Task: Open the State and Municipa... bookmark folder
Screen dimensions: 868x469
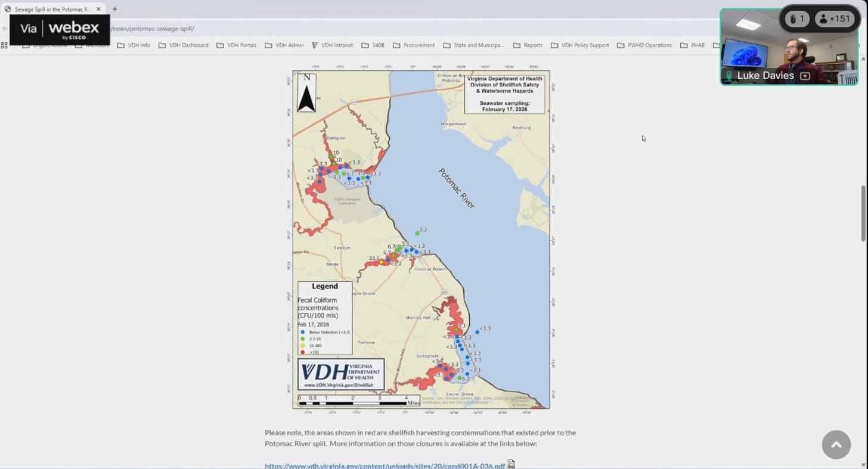Action: 474,45
